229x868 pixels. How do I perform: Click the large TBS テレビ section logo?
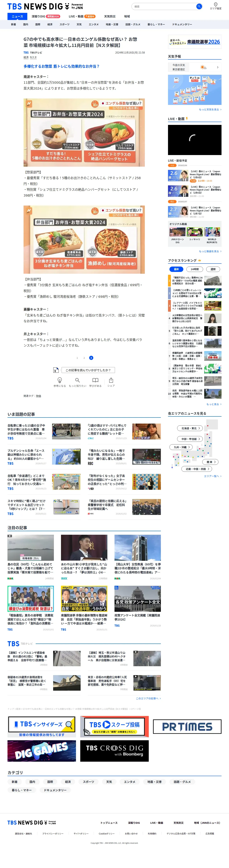pos(14,644)
